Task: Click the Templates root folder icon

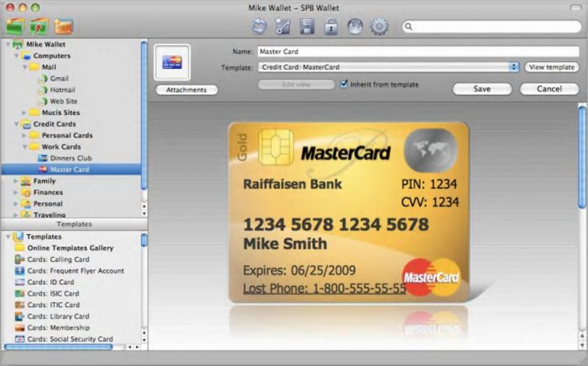Action: [18, 237]
